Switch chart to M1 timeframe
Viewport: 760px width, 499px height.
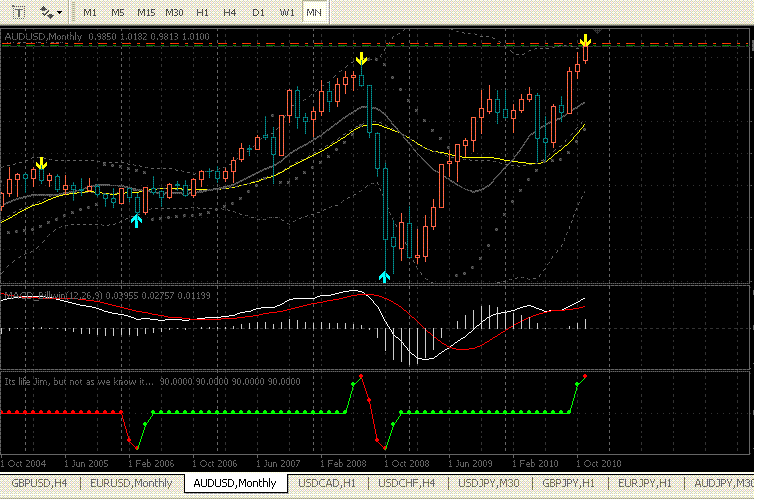pyautogui.click(x=90, y=13)
